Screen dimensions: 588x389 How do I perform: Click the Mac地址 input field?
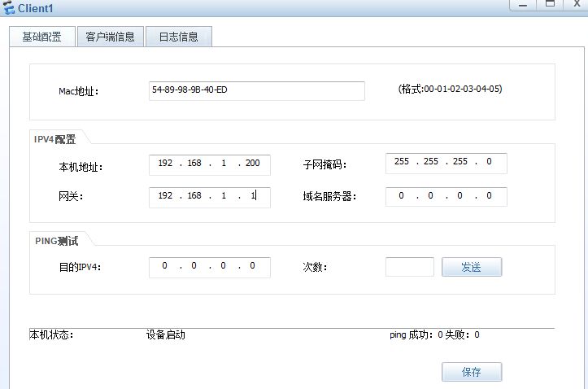(257, 90)
